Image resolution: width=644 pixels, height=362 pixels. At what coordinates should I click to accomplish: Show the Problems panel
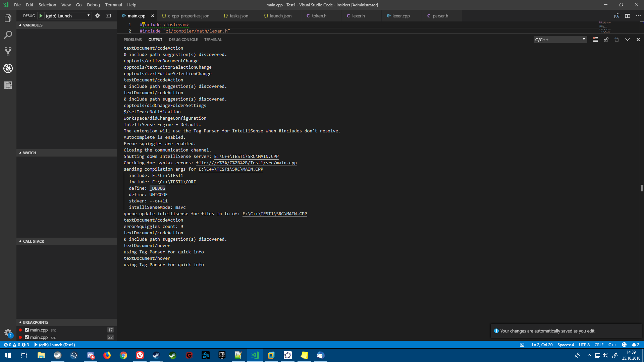132,39
